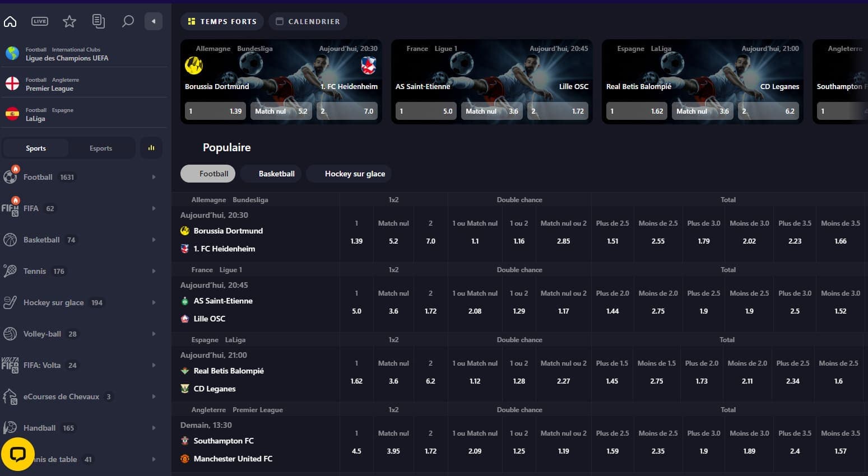
Task: Switch to the Temps Forts tab
Action: 222,21
